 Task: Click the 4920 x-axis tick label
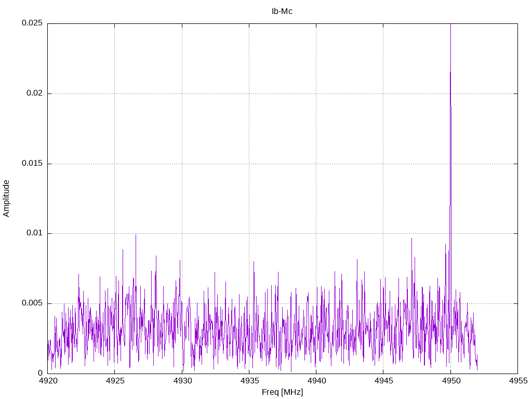pos(47,381)
